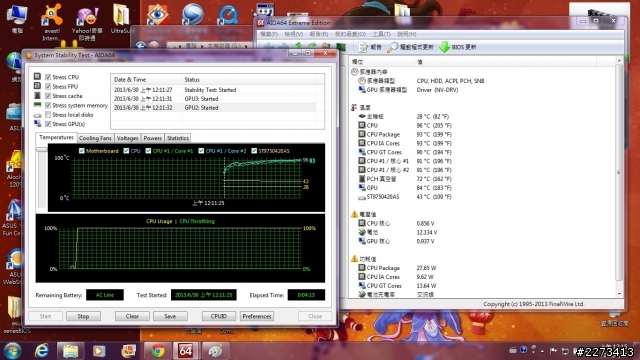The width and height of the screenshot is (640, 360).
Task: Click the CPUID button
Action: (x=219, y=316)
